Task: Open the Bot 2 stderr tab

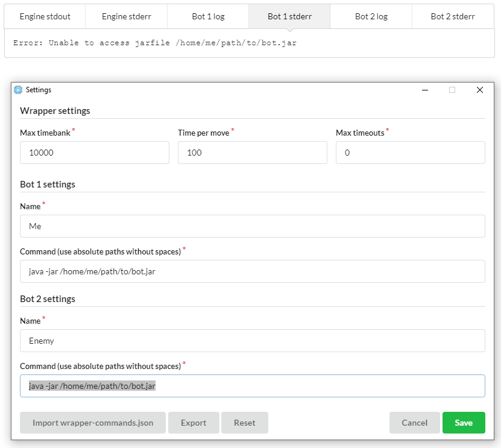Action: 453,16
